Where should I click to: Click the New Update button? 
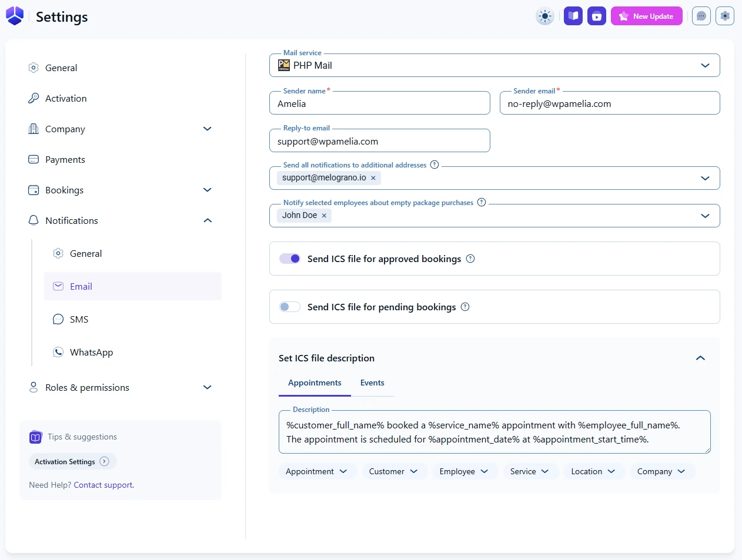coord(646,16)
